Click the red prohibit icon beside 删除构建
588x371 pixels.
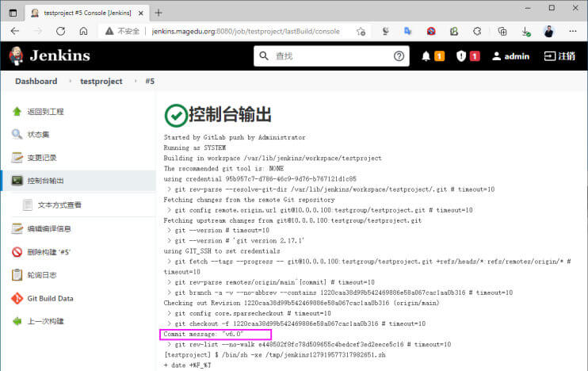tap(17, 252)
